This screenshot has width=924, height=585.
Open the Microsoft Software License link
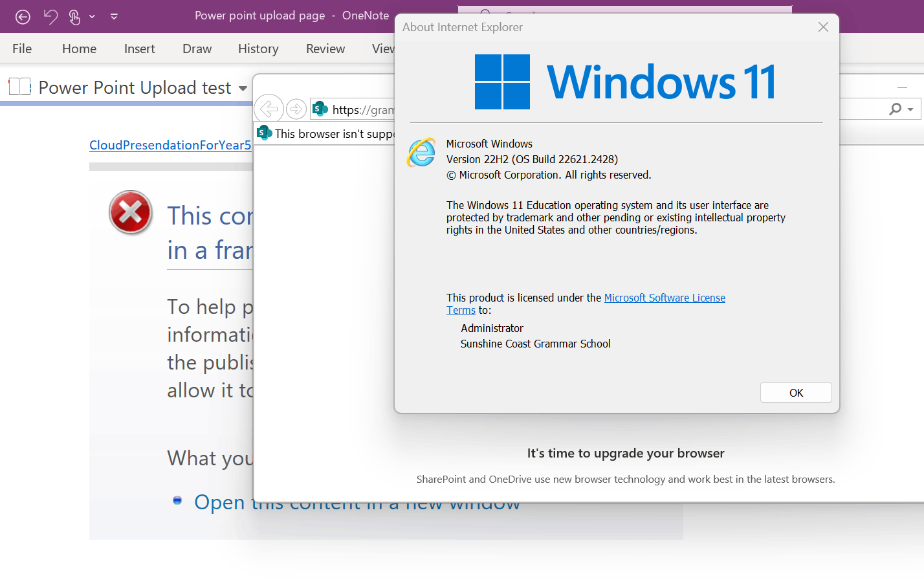665,298
